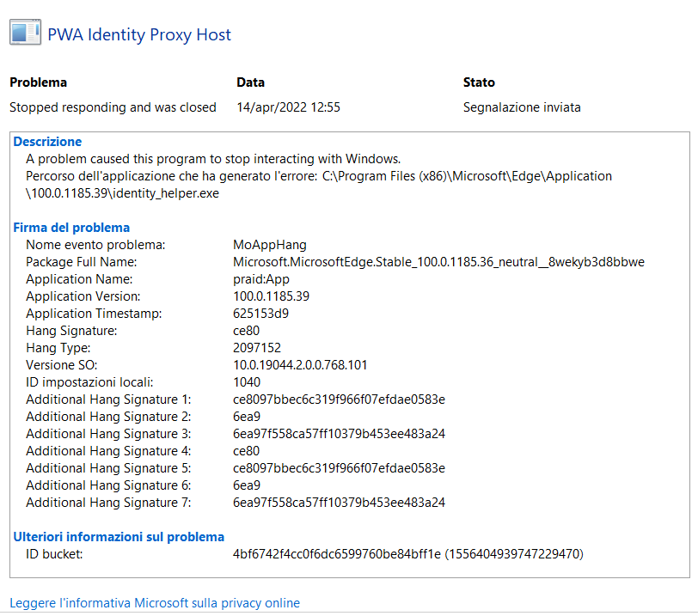Open the Microsoft privacy statement link

coord(155,603)
